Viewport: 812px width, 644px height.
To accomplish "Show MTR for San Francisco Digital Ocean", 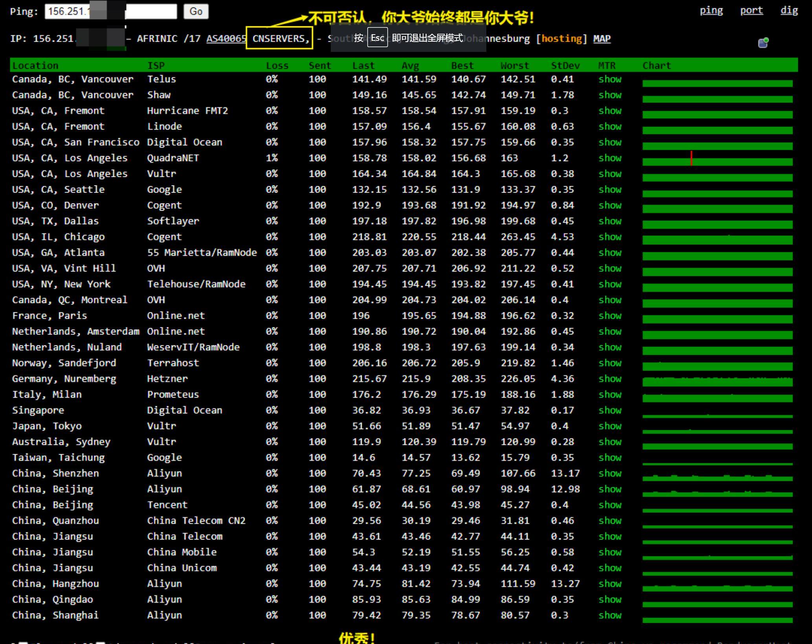I will (x=610, y=142).
